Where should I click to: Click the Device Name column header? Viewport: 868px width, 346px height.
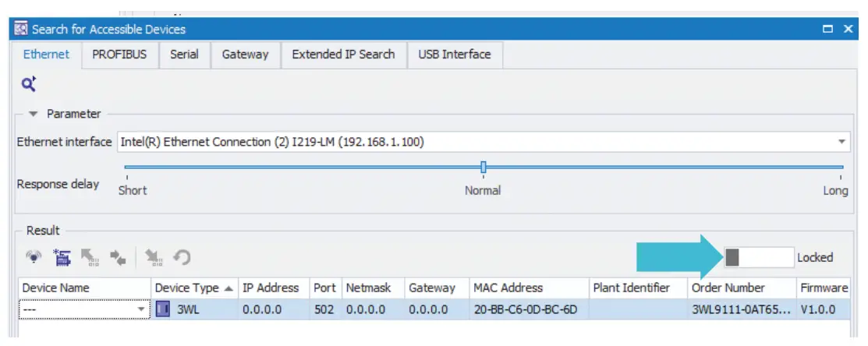[85, 288]
